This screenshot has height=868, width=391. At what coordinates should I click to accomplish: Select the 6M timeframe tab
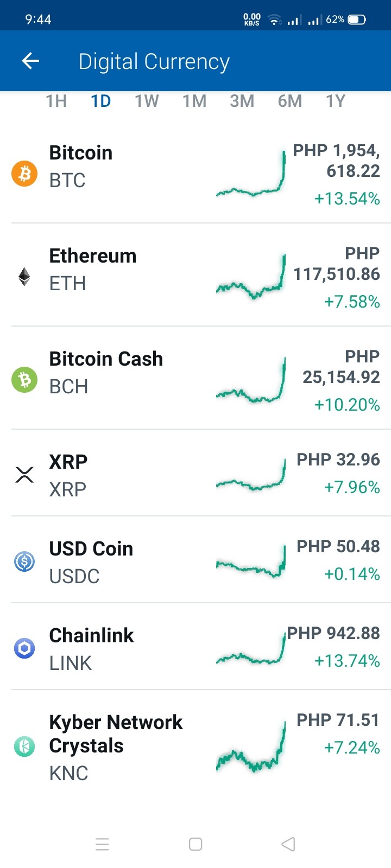(x=290, y=101)
